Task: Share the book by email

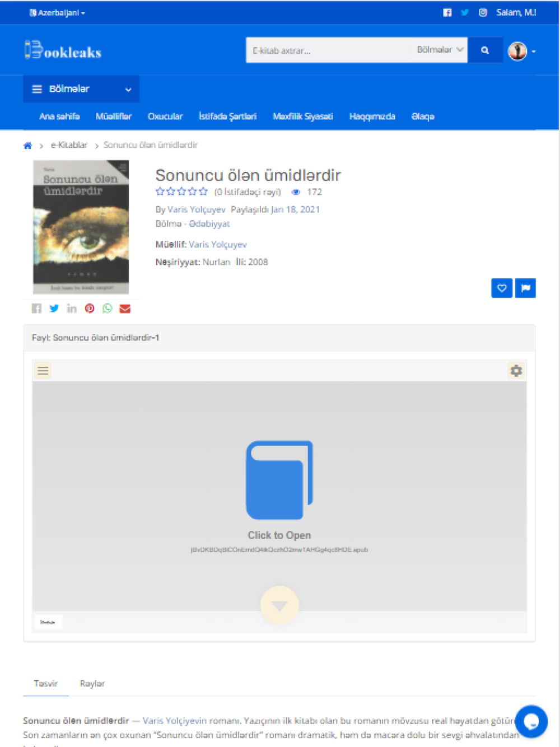Action: coord(125,309)
